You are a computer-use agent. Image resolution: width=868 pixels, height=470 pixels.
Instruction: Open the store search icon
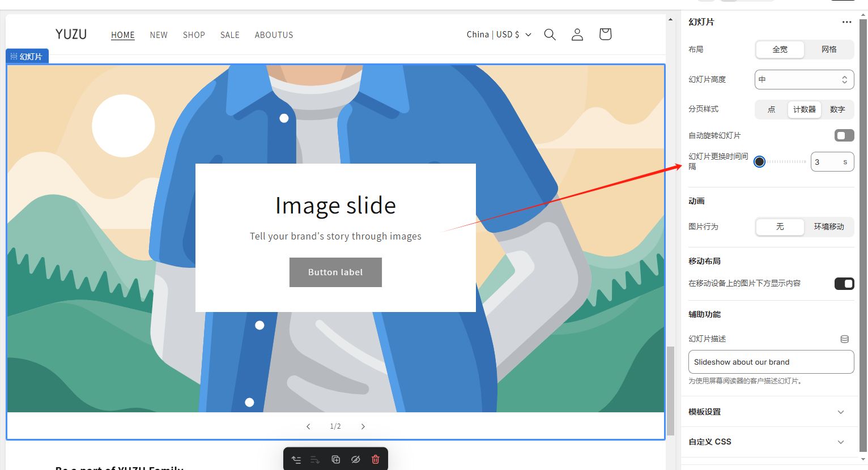click(x=550, y=35)
